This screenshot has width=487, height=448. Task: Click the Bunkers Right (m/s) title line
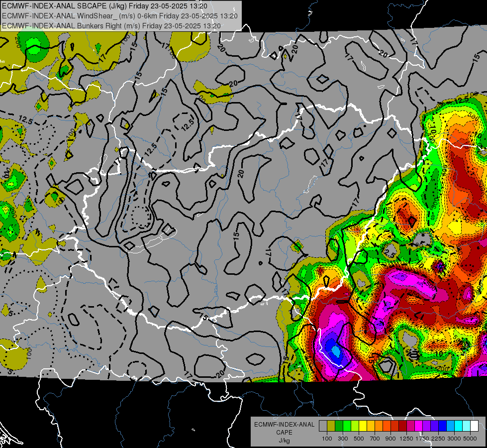[111, 26]
